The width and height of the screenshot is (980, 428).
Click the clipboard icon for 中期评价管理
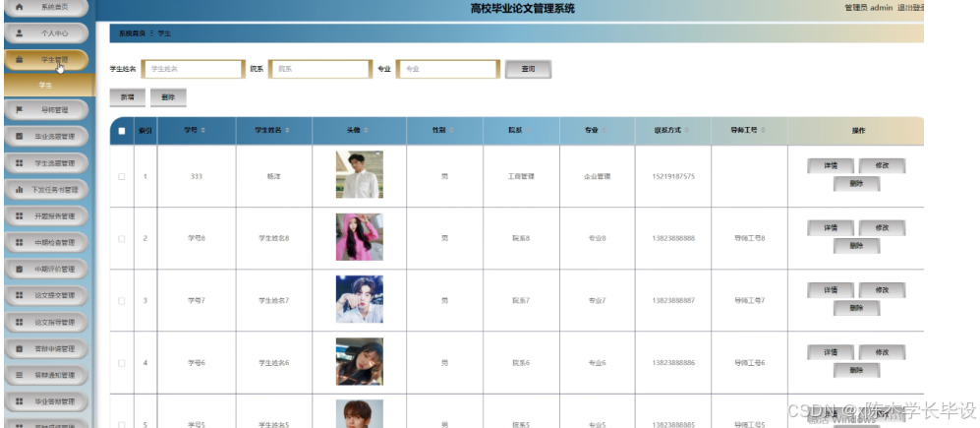20,269
